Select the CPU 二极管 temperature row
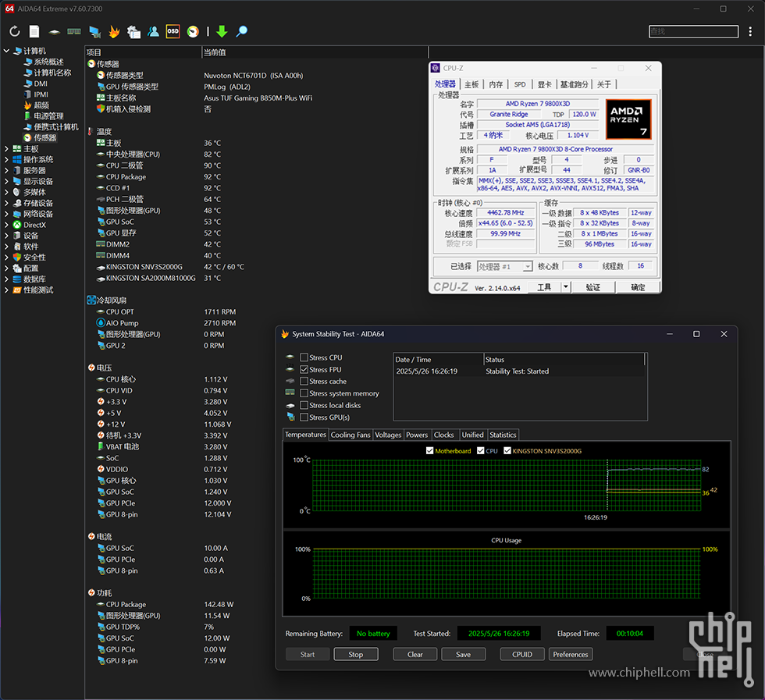This screenshot has width=765, height=700. tap(257, 165)
